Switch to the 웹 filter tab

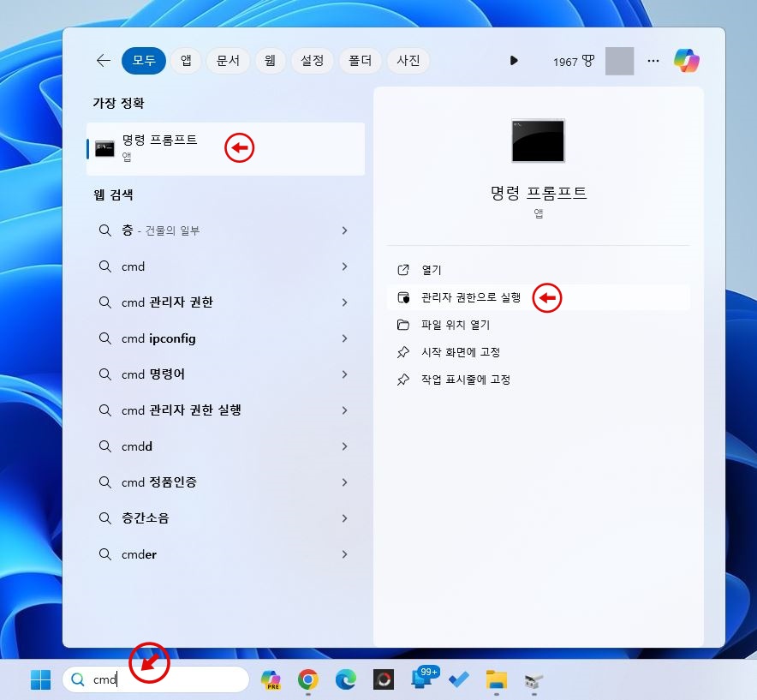[270, 60]
